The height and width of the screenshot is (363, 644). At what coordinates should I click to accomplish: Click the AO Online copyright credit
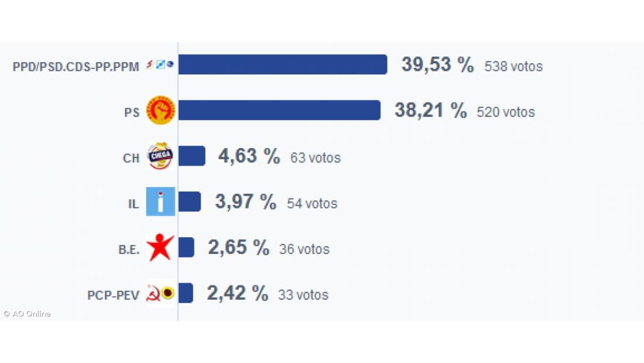27,314
